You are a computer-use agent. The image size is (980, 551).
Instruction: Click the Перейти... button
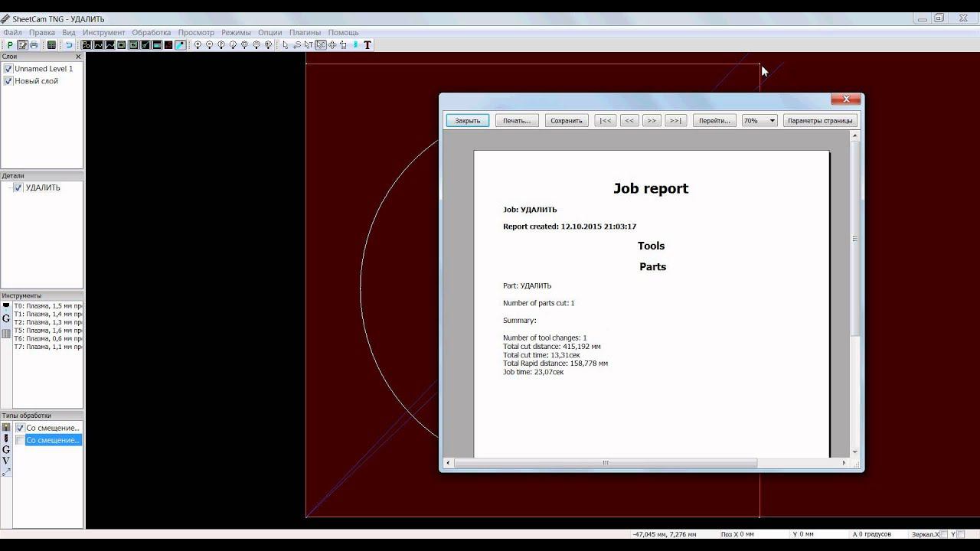(x=715, y=121)
